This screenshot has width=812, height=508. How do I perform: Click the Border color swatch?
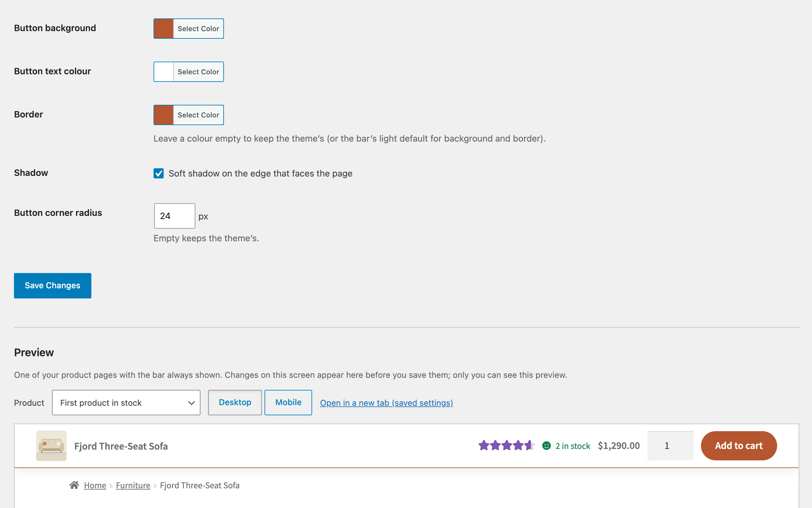(163, 115)
